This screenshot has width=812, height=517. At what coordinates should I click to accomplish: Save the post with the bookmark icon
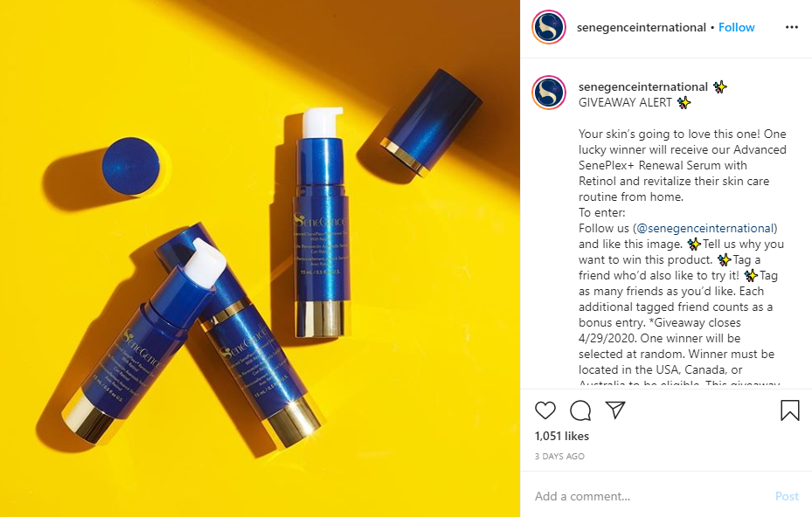(790, 410)
